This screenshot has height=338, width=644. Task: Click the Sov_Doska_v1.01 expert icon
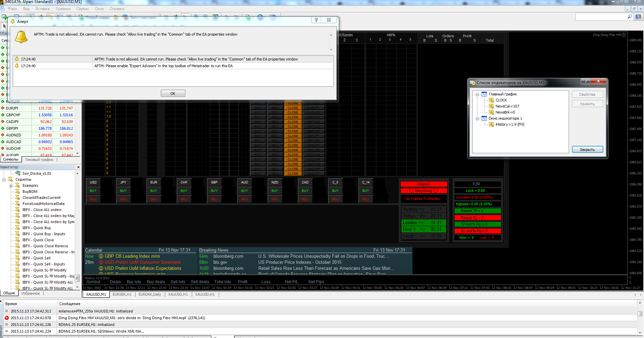coord(18,173)
